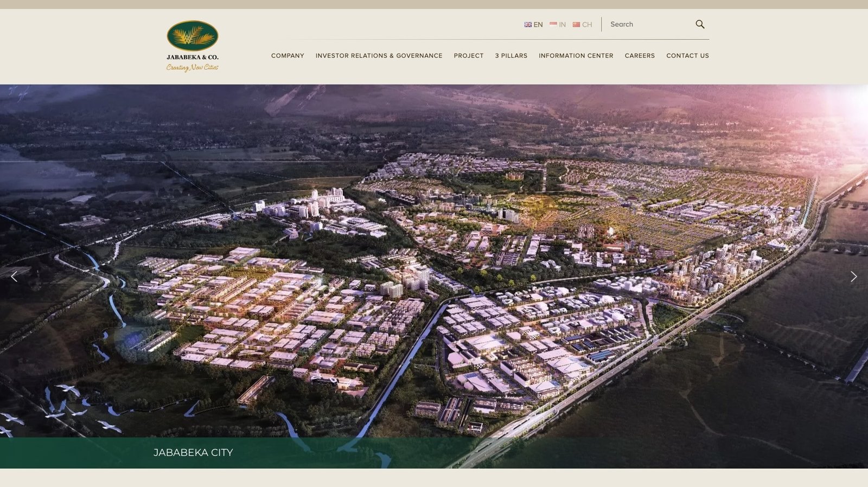Open the Company menu
The width and height of the screenshot is (868, 487).
tap(288, 56)
